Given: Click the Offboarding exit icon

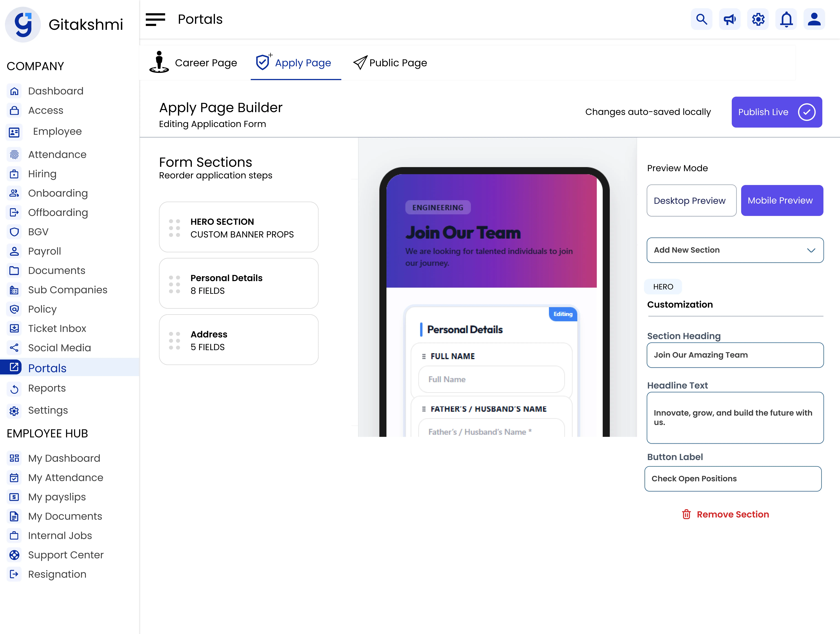Looking at the screenshot, I should click(14, 213).
